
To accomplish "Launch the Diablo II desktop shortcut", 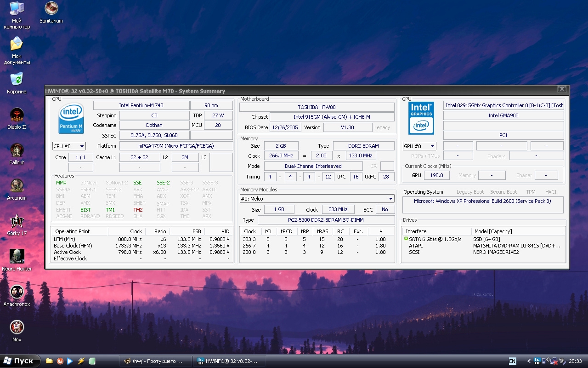I will coord(17,118).
